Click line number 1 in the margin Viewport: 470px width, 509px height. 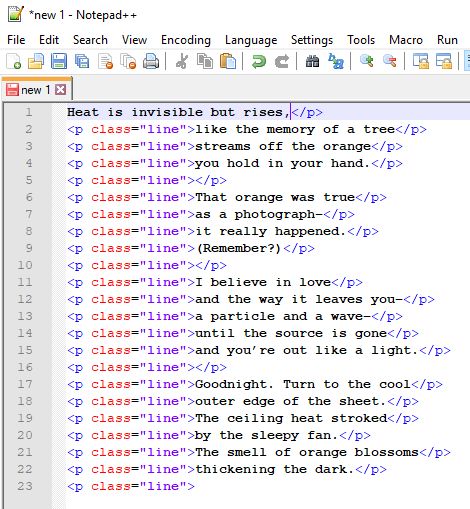click(x=29, y=112)
